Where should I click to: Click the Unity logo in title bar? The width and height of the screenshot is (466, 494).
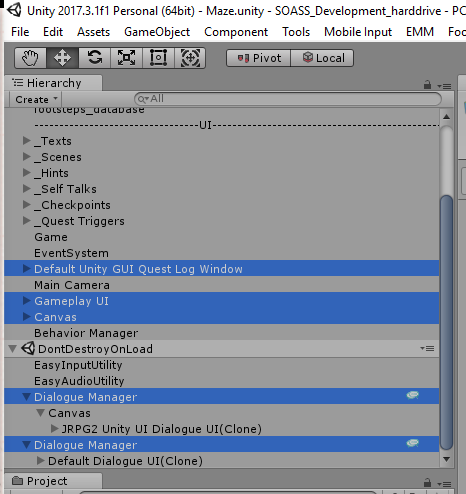click(x=15, y=10)
